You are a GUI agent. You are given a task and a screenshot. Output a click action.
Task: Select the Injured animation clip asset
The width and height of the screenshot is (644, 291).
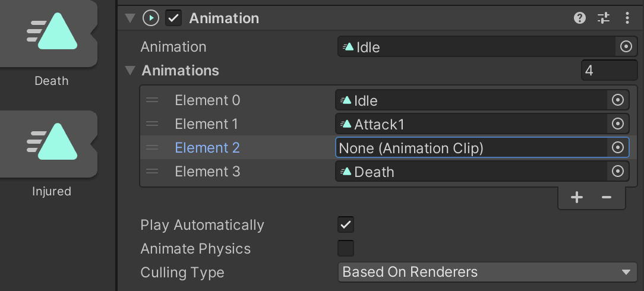coord(52,146)
